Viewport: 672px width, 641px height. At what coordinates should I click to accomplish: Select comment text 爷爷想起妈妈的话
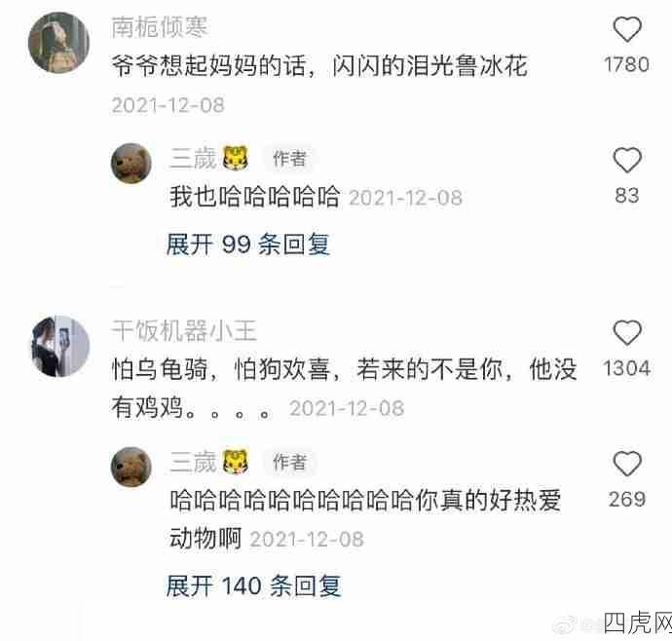[x=208, y=66]
